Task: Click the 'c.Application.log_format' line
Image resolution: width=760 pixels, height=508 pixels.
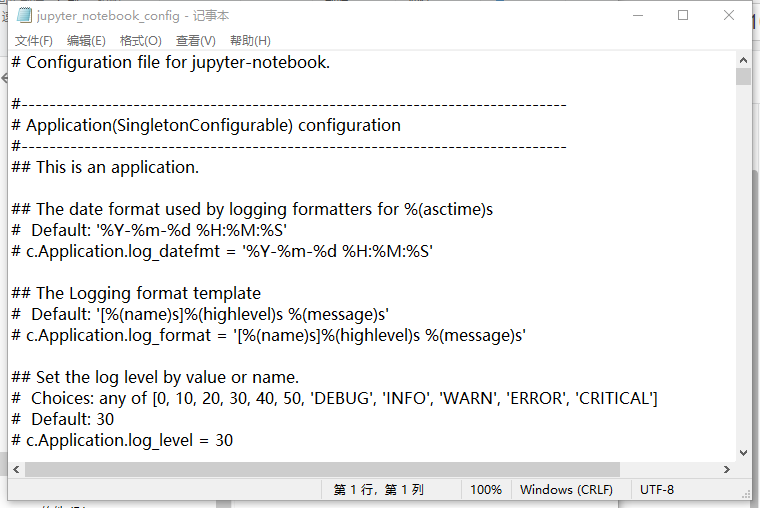Action: point(269,335)
